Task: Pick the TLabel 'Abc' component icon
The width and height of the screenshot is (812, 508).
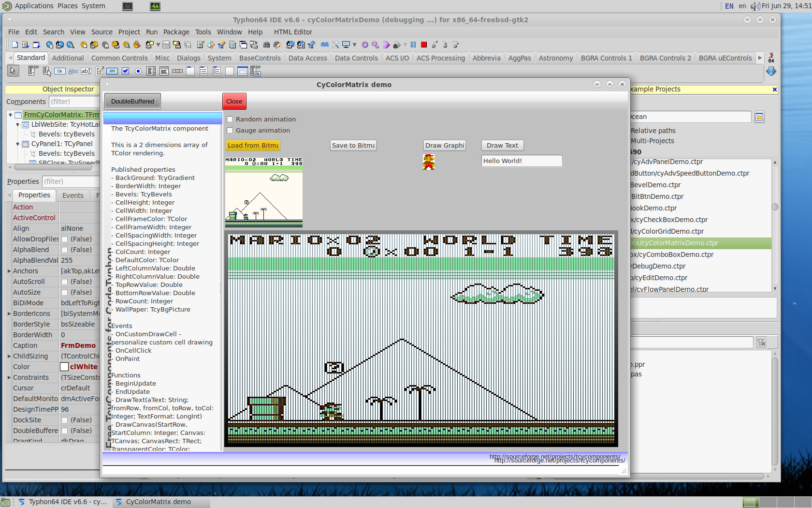Action: tap(73, 71)
